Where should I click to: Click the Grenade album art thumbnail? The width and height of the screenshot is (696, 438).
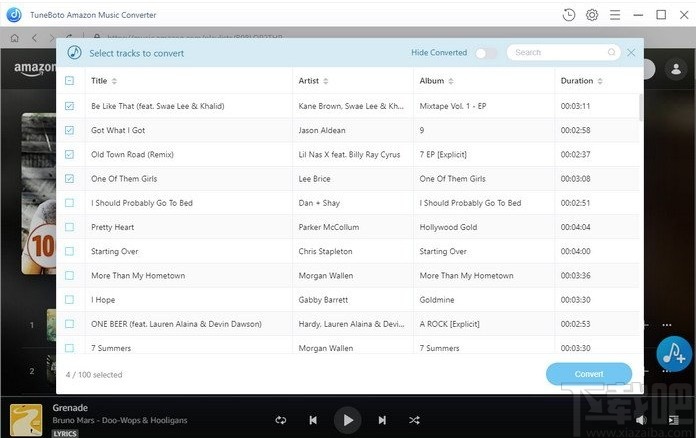26,420
